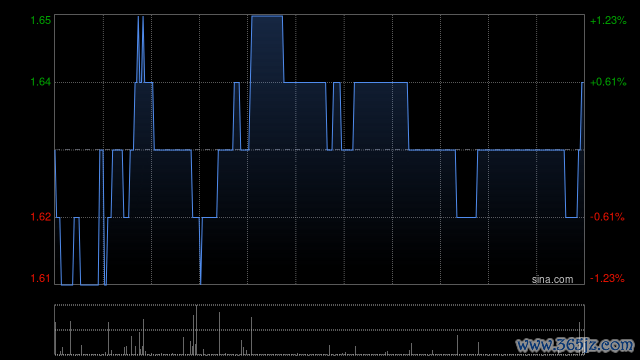Click the green +0.61% percentage label

pyautogui.click(x=608, y=82)
